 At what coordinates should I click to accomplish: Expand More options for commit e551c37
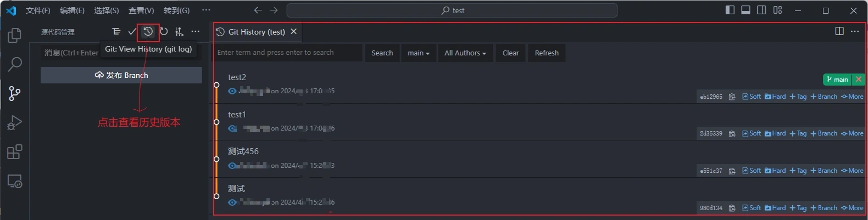click(852, 171)
